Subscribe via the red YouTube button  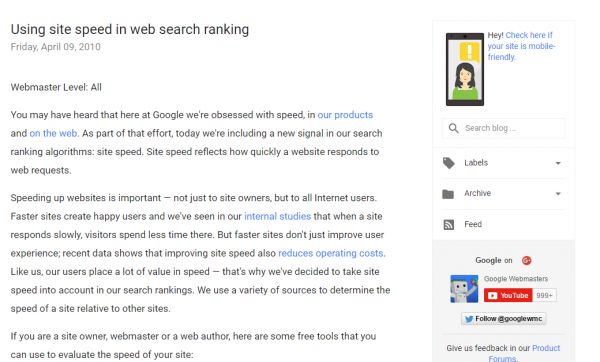(508, 295)
